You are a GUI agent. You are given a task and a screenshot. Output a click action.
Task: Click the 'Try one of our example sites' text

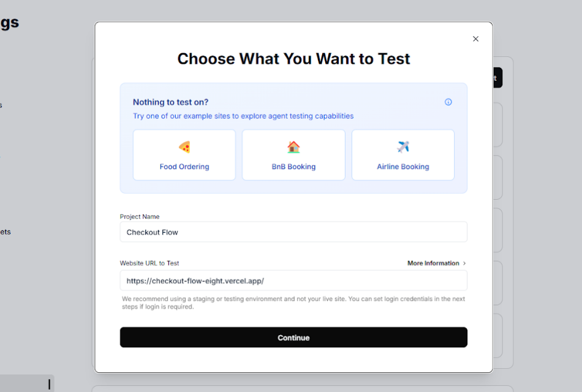244,116
